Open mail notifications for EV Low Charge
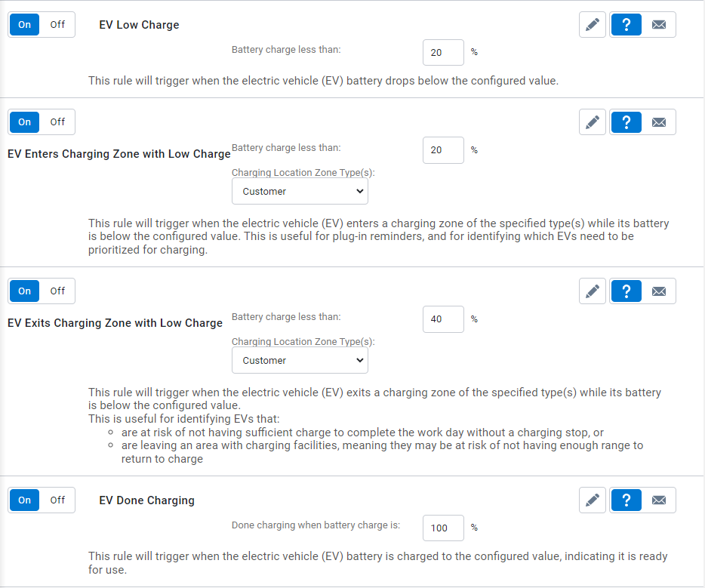705x588 pixels. 659,24
